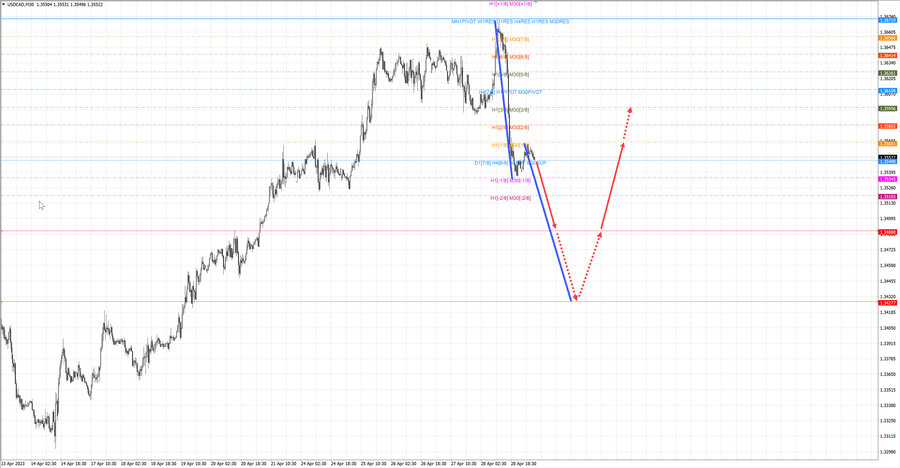Click the olive M30[5/8] level label
Screen dimensions: 900x468
coord(519,75)
